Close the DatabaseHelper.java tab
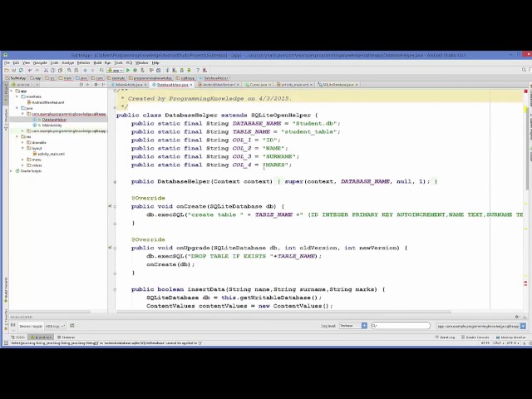This screenshot has width=532, height=399. click(191, 85)
